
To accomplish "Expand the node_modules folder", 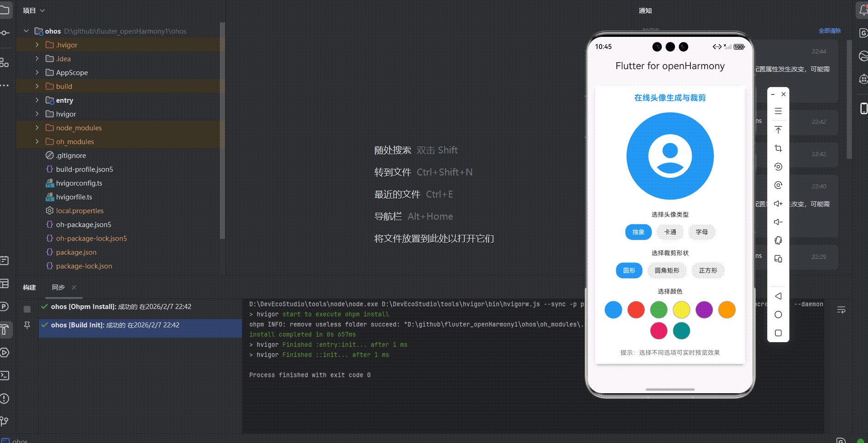I will [x=37, y=128].
